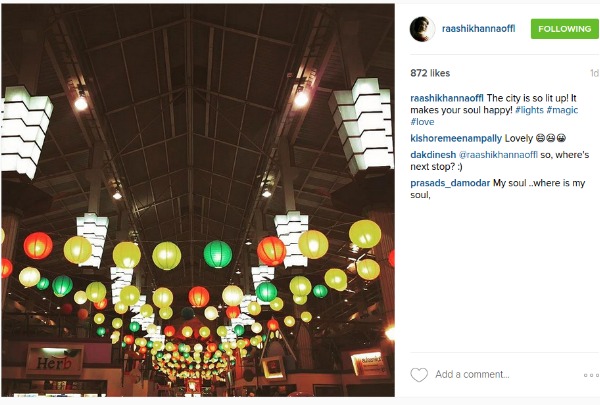The height and width of the screenshot is (405, 600).
Task: View the 872 likes list
Action: pos(430,73)
